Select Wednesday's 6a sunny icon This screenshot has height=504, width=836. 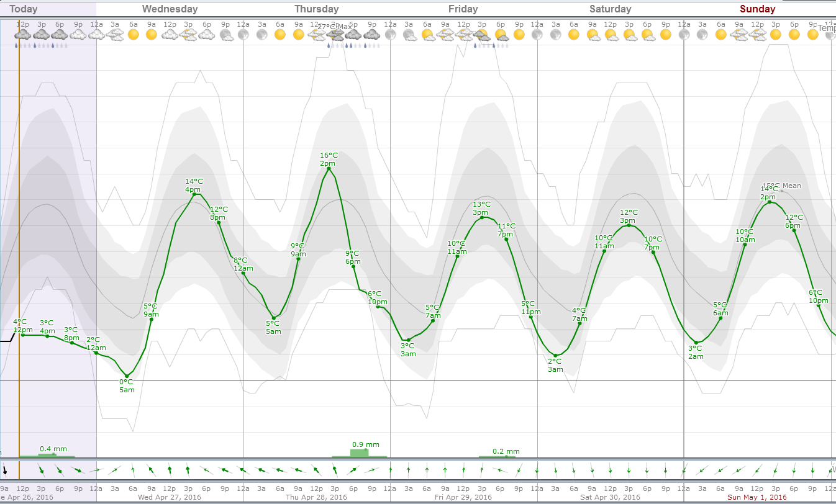click(x=133, y=35)
